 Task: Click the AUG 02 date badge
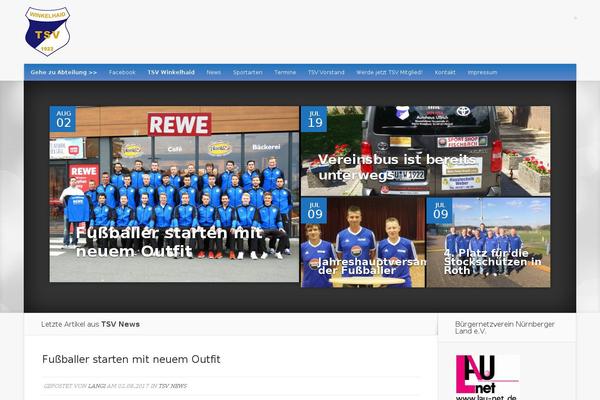point(63,119)
